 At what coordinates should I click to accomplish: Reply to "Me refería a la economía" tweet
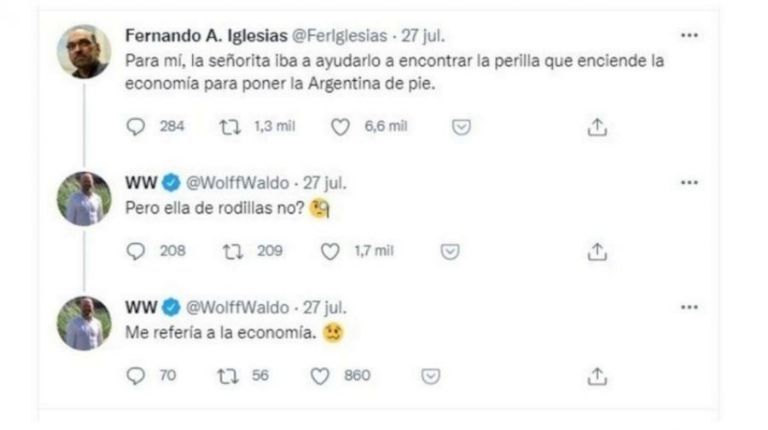[137, 375]
